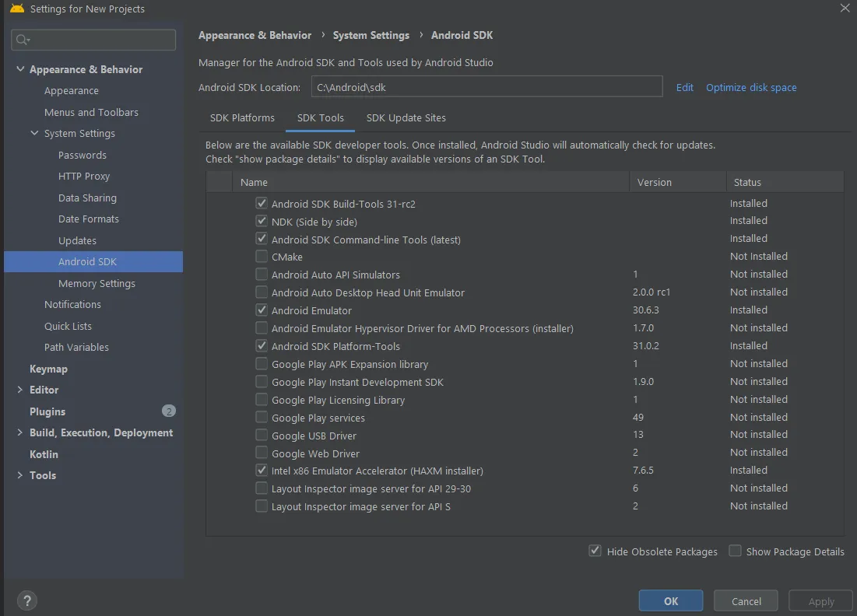Screen dimensions: 857x616
Task: Click the Edit SDK location link
Action: tap(685, 88)
